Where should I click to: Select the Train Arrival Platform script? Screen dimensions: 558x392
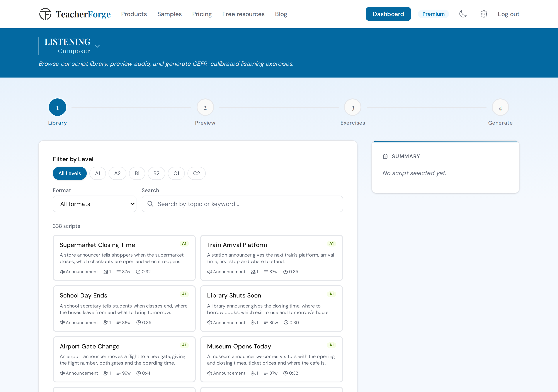pyautogui.click(x=271, y=258)
